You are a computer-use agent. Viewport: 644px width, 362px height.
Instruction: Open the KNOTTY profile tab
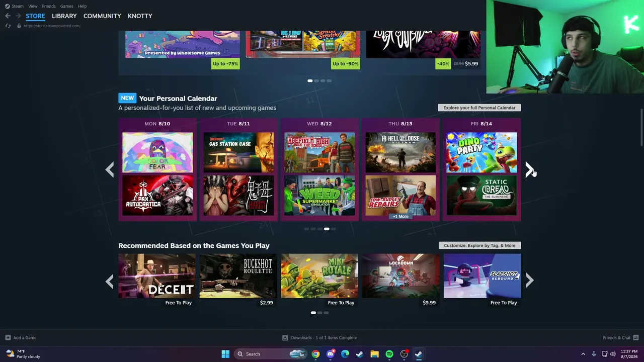click(x=140, y=16)
